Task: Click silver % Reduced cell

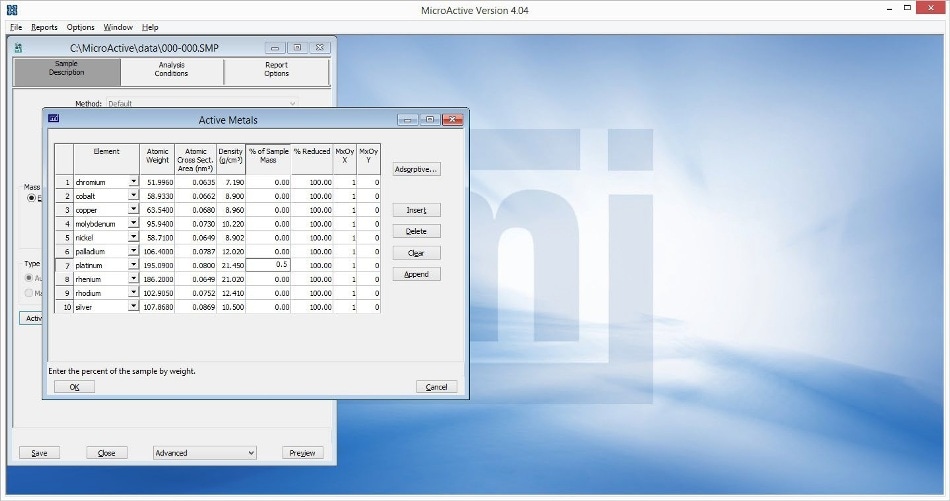Action: point(312,307)
